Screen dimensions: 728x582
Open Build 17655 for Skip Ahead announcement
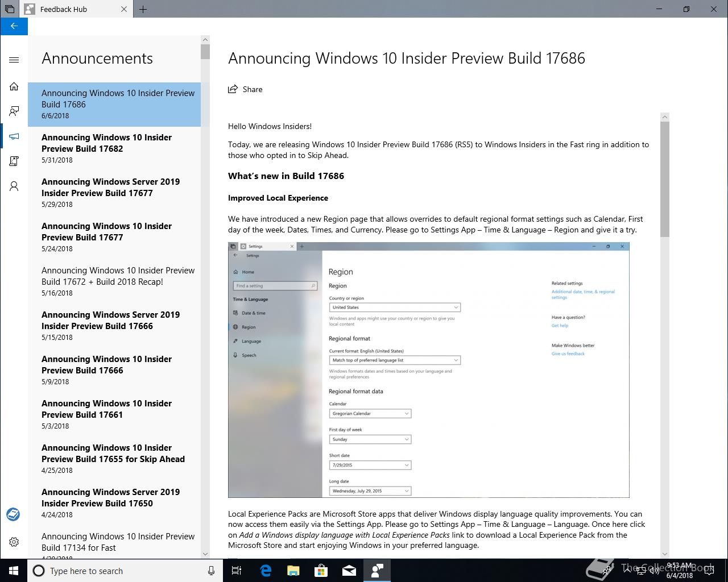pos(114,459)
